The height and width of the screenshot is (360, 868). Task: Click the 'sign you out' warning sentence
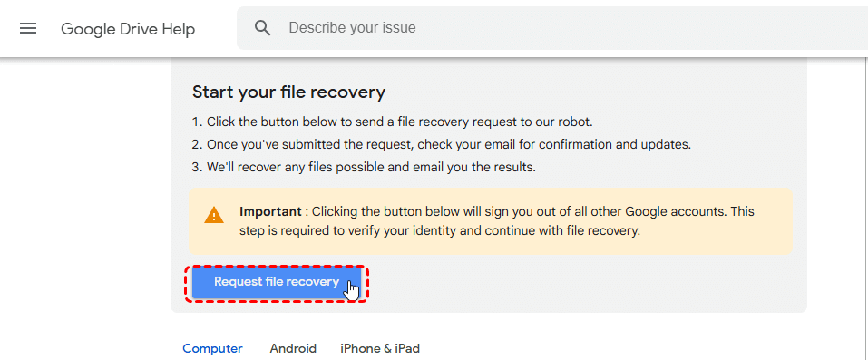496,211
